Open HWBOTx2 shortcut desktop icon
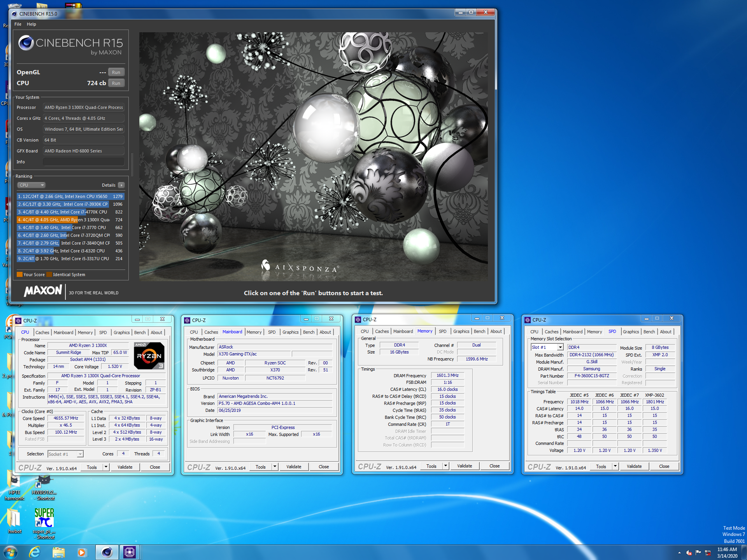The image size is (747, 560). pyautogui.click(x=44, y=488)
